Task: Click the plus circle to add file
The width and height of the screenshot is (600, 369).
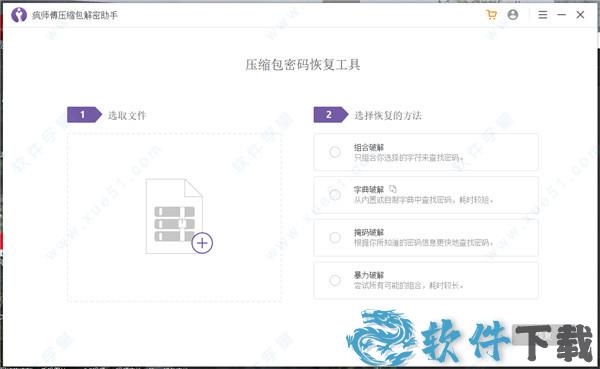Action: coord(202,243)
